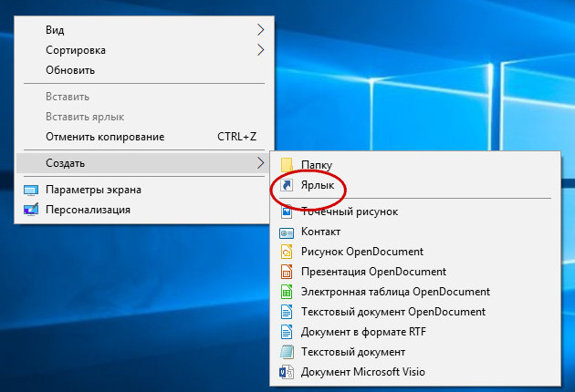Click the monitor icon beside Параметры экрана
The image size is (575, 392).
(x=31, y=191)
